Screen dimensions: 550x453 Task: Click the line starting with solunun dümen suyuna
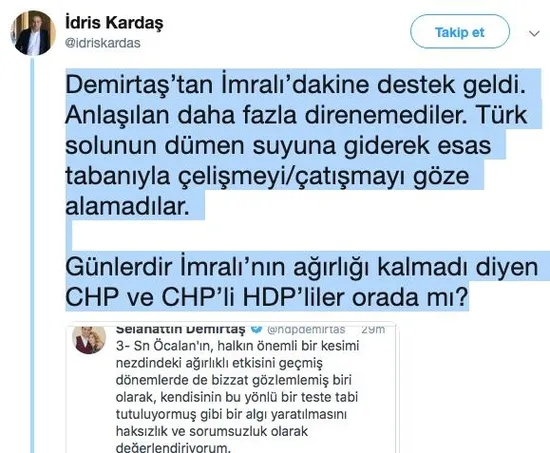click(278, 146)
